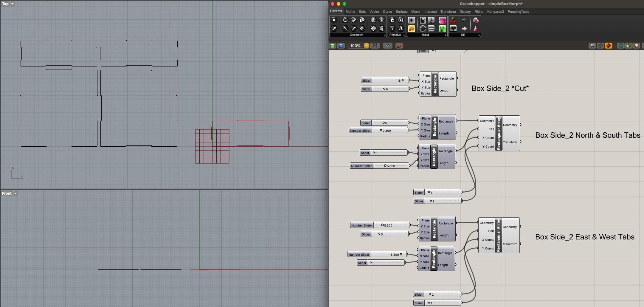Select the cherries icon in Util panel
Image resolution: width=644 pixels, height=307 pixels.
[453, 20]
